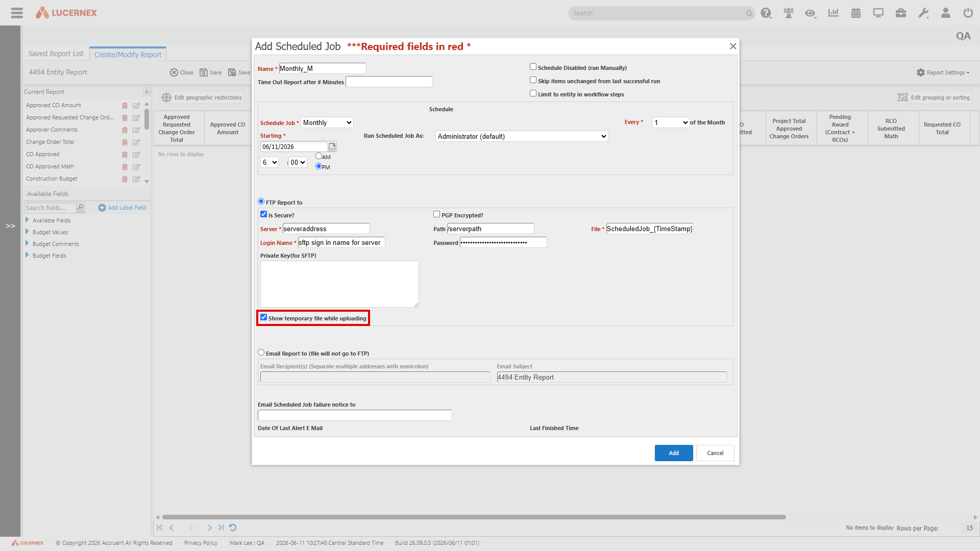Enable Schedule Disabled (run Manually) checkbox
Image resolution: width=980 pixels, height=551 pixels.
click(x=533, y=67)
